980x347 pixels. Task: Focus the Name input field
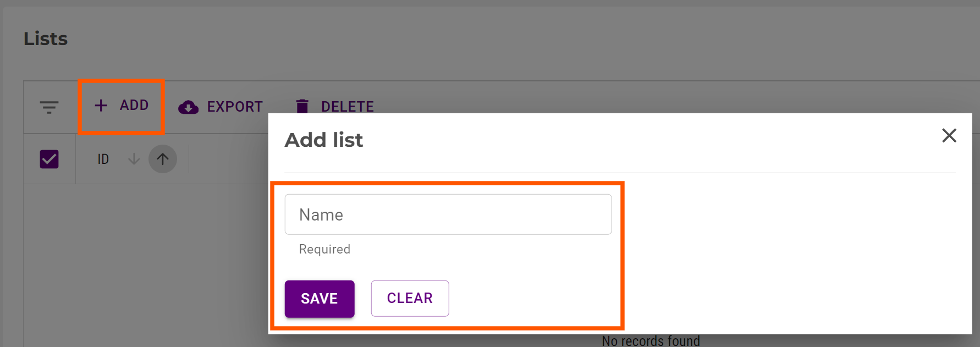[x=448, y=214]
